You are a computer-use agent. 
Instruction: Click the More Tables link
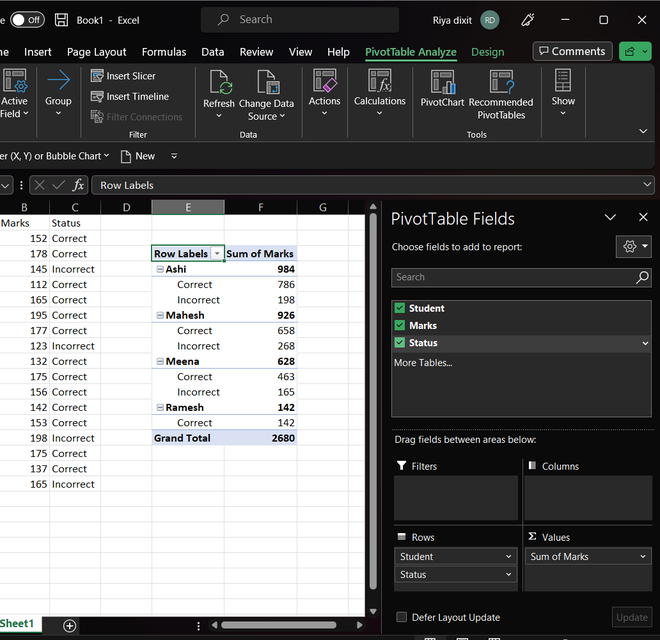422,362
